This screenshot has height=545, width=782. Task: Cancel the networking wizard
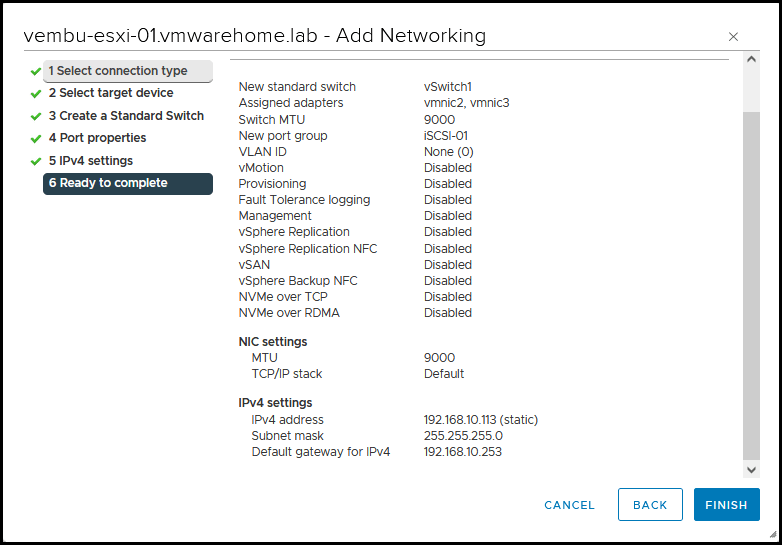pos(570,505)
